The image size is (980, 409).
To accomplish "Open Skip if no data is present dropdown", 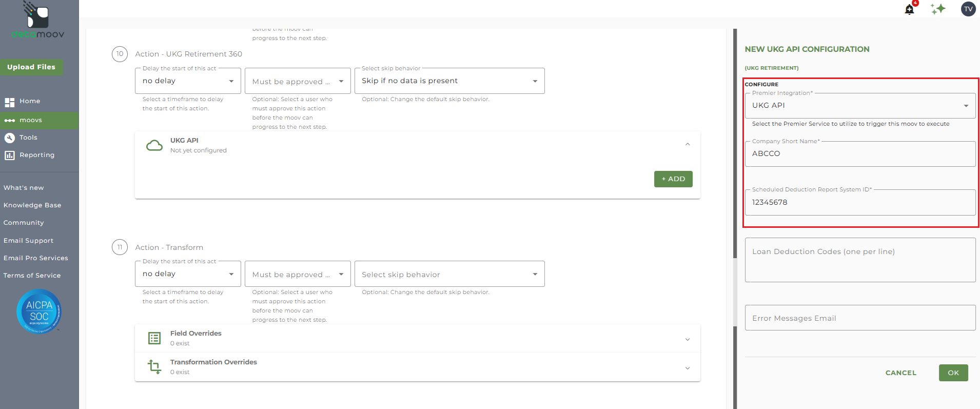I will point(449,81).
